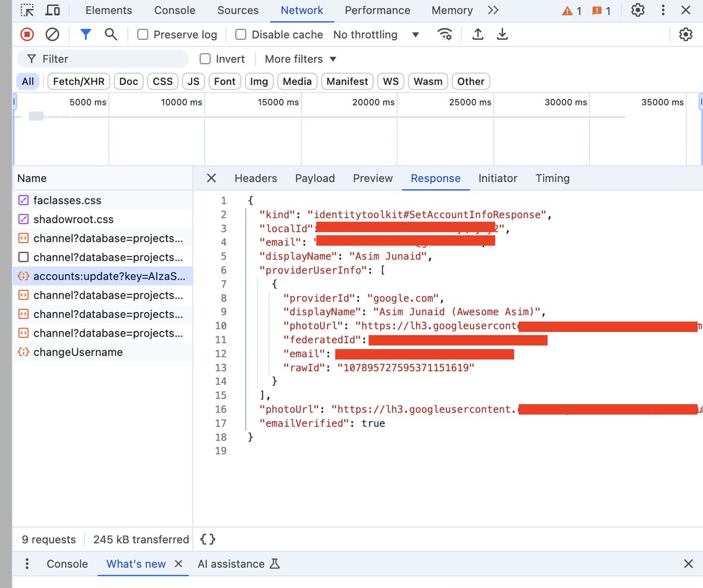Close the request details pane
Image resolution: width=703 pixels, height=588 pixels.
coord(211,178)
